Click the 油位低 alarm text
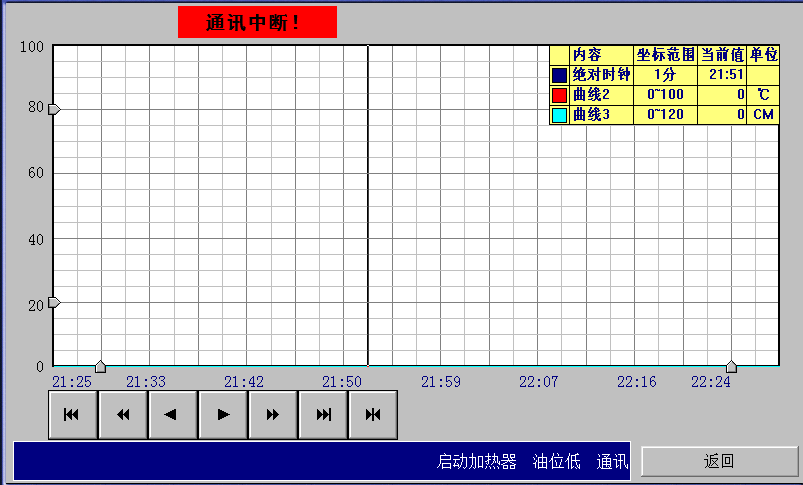This screenshot has height=485, width=803. pyautogui.click(x=556, y=461)
